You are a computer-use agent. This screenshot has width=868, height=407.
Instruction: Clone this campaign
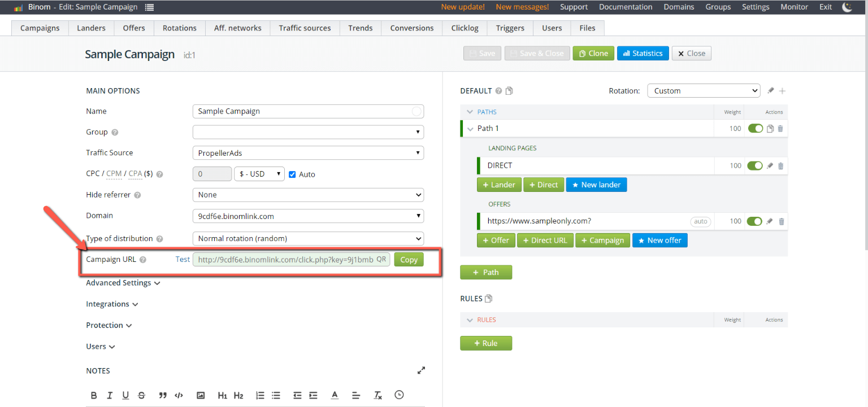coord(593,53)
